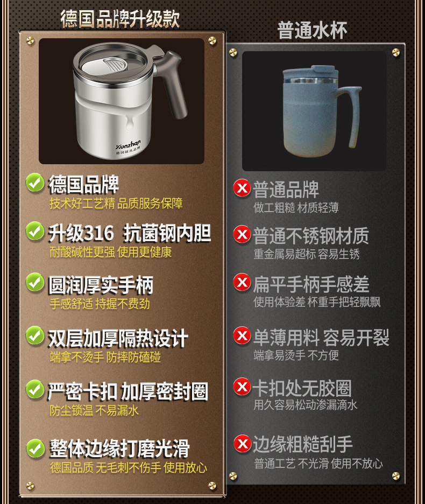
Task: Click the green checkmark next to 升级316 抗菌钢内胆
Action: (x=34, y=231)
